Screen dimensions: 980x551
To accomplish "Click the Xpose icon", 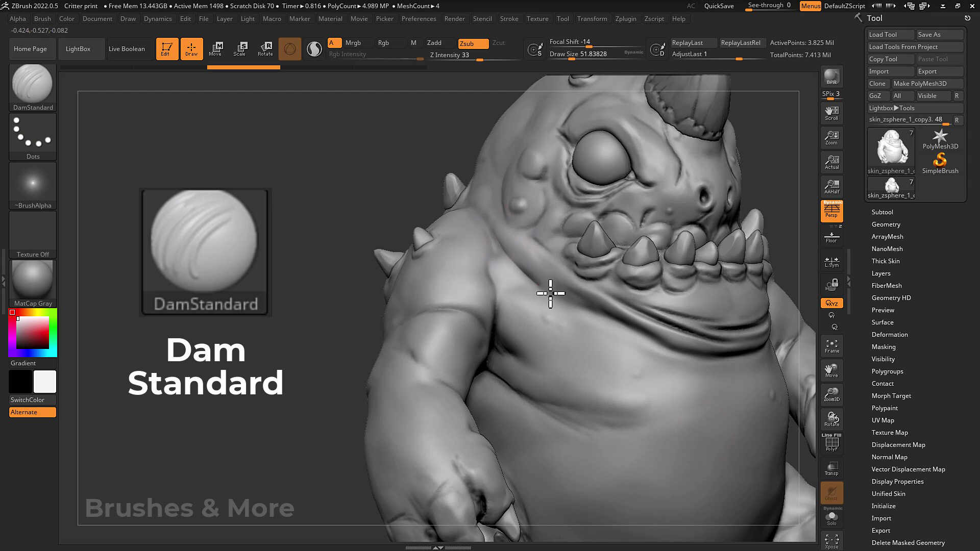I will point(831,541).
